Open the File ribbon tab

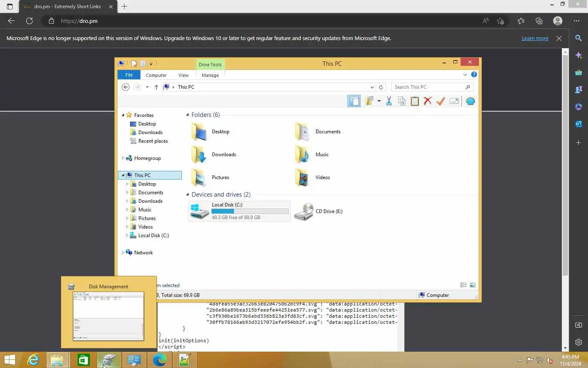[x=129, y=75]
